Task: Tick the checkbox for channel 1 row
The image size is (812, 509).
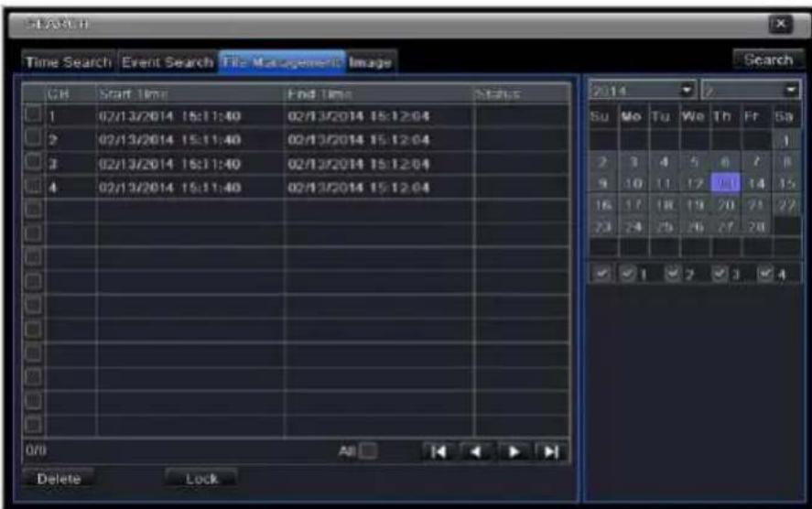Action: pyautogui.click(x=33, y=114)
